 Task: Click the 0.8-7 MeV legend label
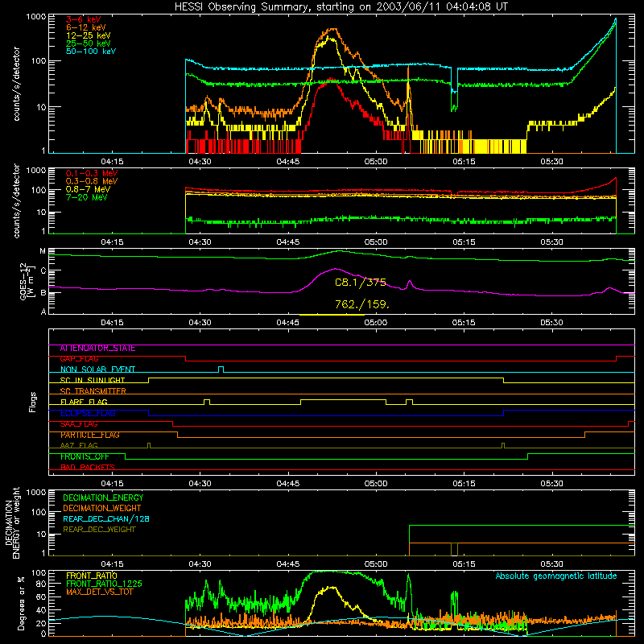88,189
